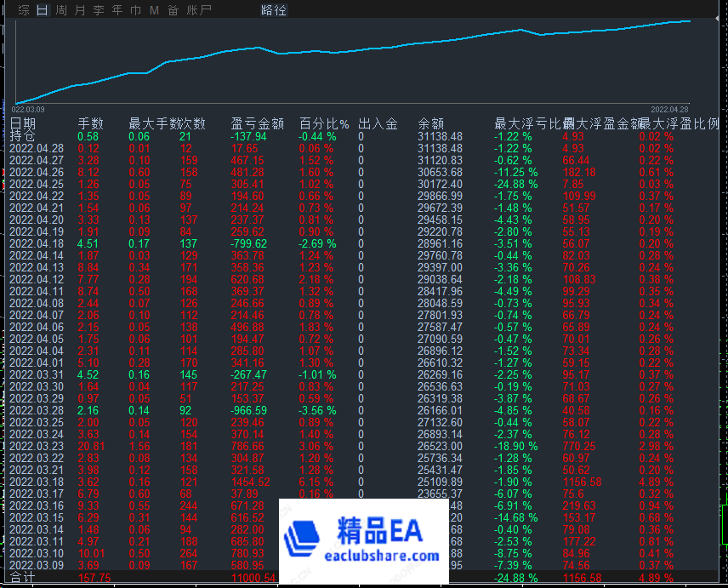Switch to the M tab

point(154,9)
